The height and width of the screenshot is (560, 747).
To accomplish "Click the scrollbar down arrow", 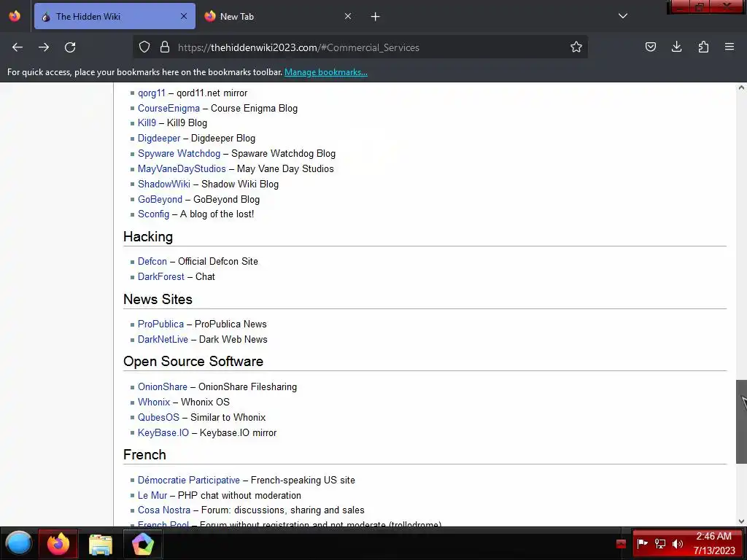I will click(741, 521).
